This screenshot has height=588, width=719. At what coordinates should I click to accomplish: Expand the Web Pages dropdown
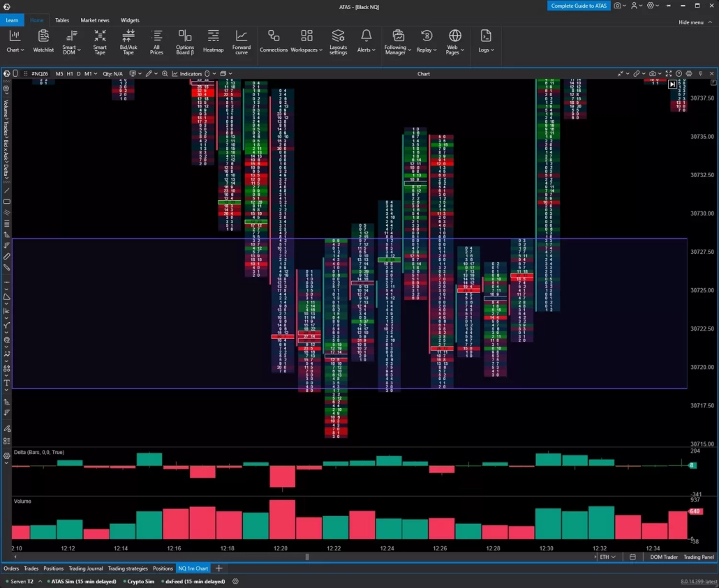462,50
